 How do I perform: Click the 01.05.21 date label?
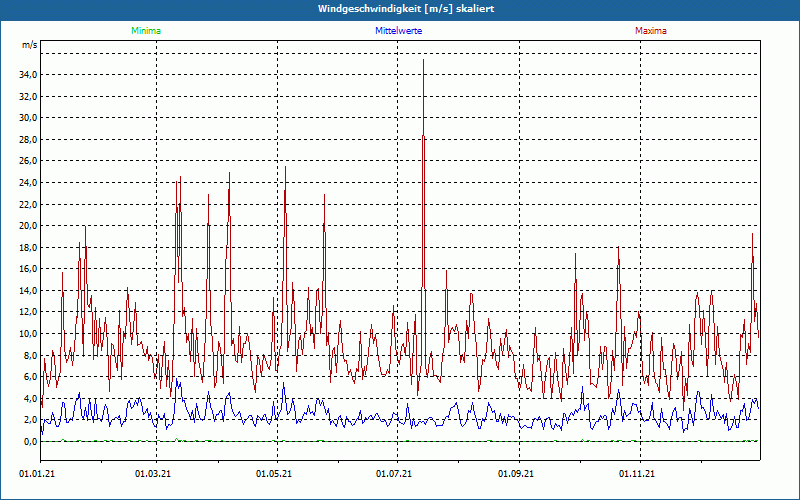[273, 474]
